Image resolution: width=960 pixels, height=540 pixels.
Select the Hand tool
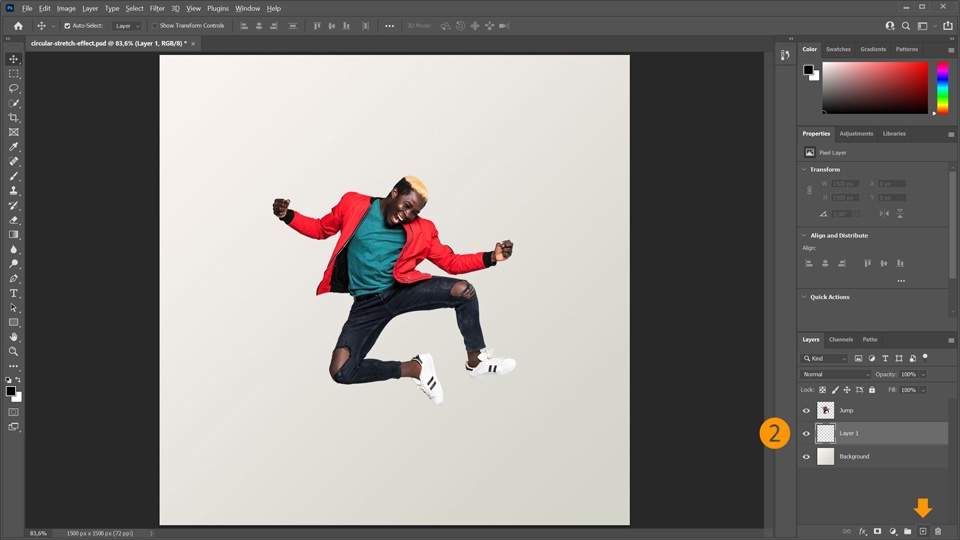tap(14, 337)
